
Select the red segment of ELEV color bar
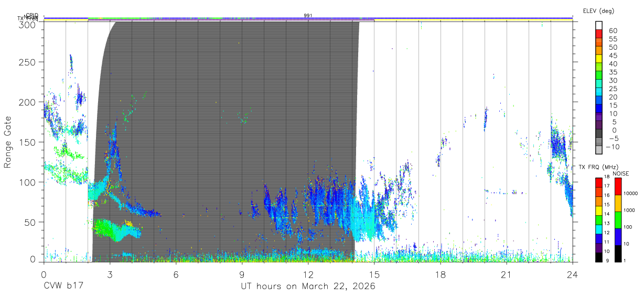(599, 33)
